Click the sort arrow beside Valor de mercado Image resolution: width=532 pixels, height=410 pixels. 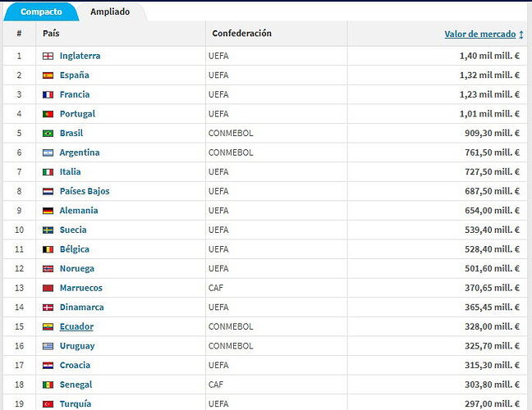pyautogui.click(x=521, y=34)
